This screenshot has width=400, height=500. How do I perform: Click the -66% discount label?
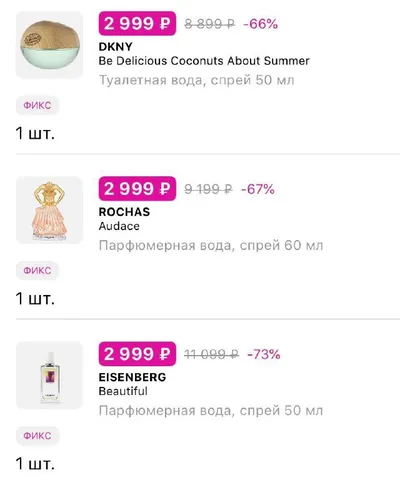pyautogui.click(x=260, y=24)
